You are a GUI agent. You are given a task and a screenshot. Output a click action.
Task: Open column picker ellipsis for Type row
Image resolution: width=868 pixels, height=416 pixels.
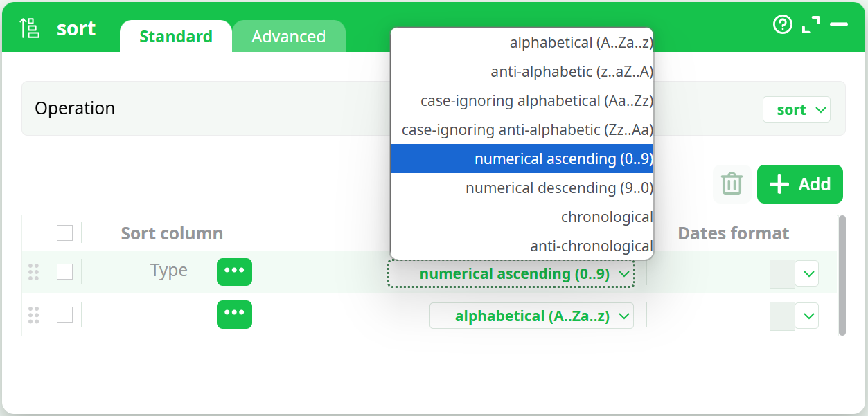click(234, 272)
